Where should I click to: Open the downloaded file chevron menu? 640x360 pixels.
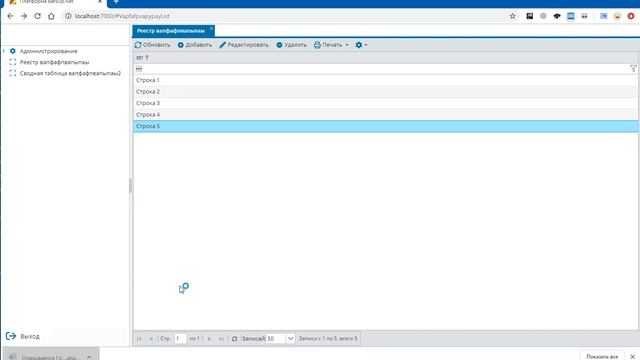coord(89,357)
